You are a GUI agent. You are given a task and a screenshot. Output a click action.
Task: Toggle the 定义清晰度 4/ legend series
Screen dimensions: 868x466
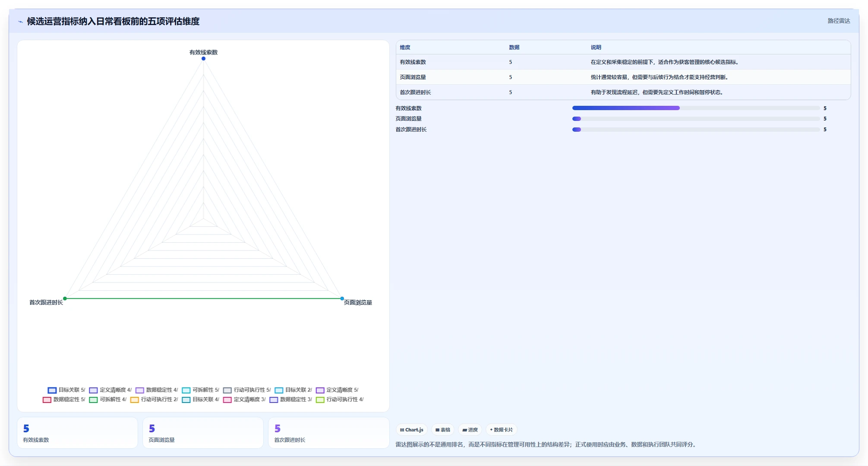[x=110, y=390]
